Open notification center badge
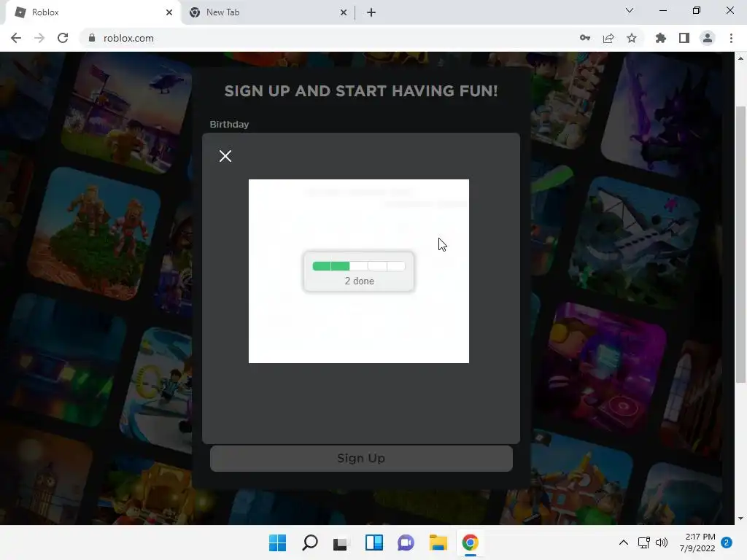 click(727, 542)
